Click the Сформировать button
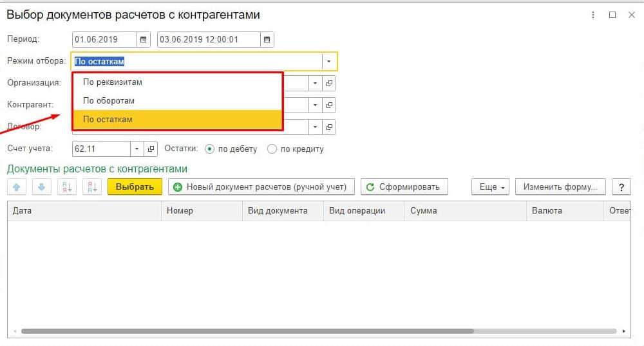Viewport: 644px width, 346px height. tap(404, 187)
